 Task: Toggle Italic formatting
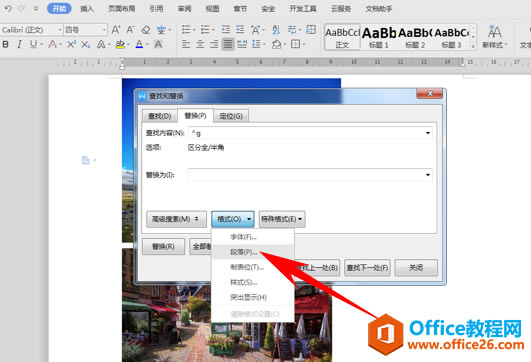[x=19, y=44]
